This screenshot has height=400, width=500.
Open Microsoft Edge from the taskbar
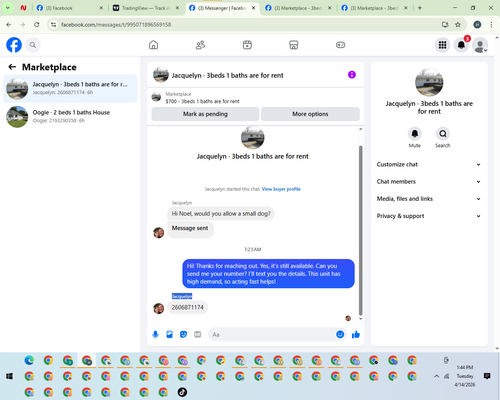pos(29,360)
